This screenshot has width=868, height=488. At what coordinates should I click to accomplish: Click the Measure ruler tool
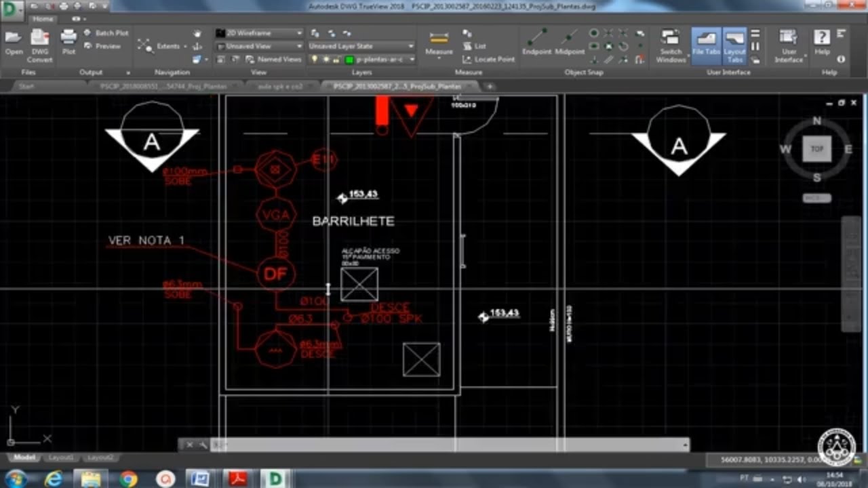coord(439,37)
